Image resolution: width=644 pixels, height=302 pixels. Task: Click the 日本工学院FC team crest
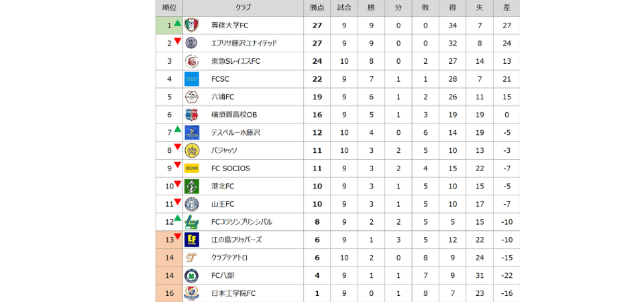click(192, 293)
